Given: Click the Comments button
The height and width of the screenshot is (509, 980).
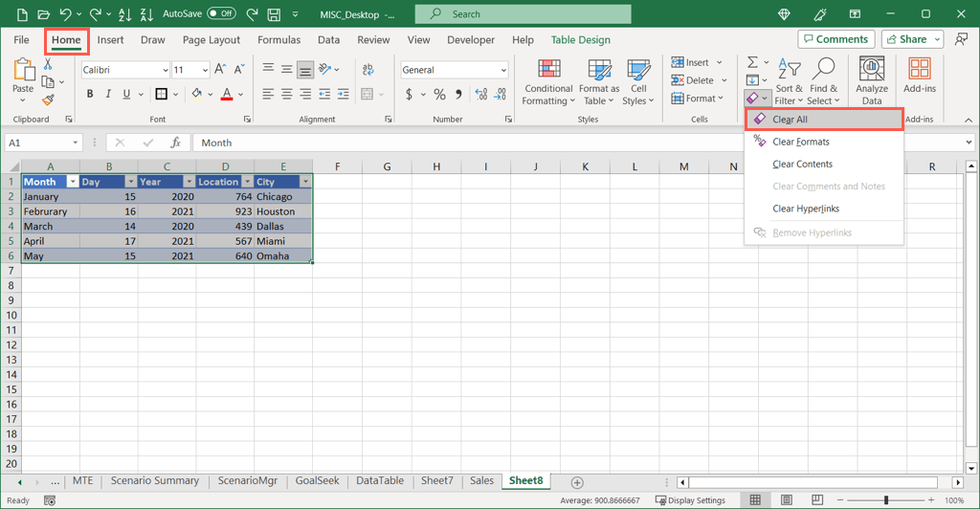Looking at the screenshot, I should coord(835,39).
